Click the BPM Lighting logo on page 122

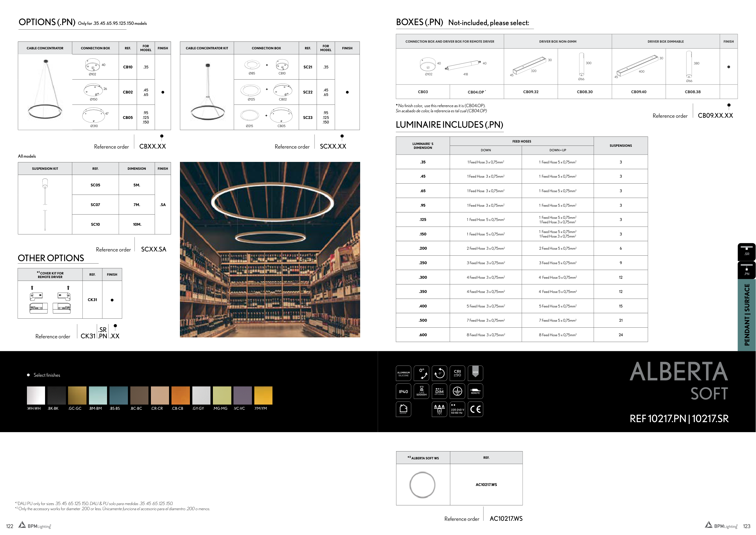tap(35, 526)
